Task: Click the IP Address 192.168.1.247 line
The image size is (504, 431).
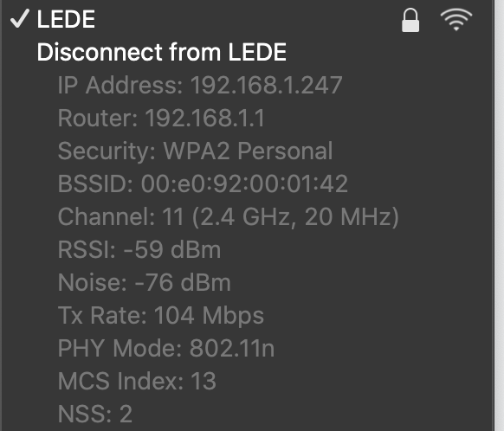Action: pos(200,85)
